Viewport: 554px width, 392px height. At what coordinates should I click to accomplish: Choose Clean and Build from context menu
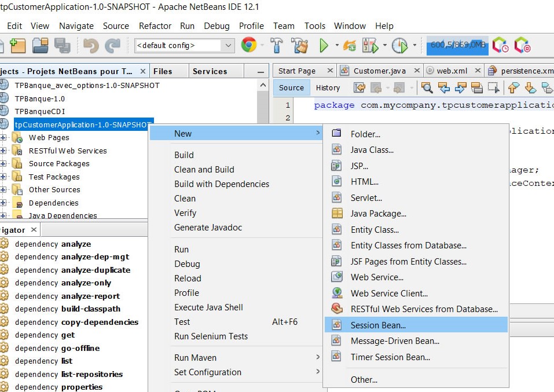pyautogui.click(x=236, y=169)
